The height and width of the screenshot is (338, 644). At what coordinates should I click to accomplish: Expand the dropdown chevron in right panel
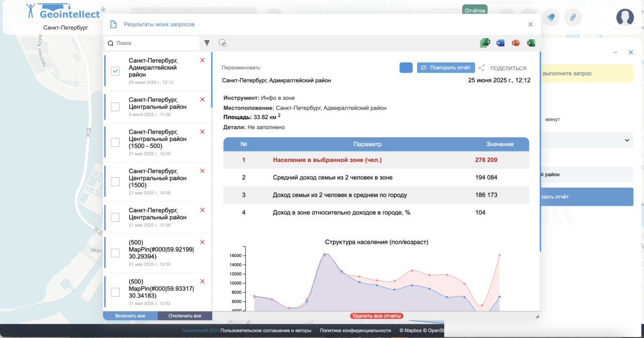(x=627, y=140)
